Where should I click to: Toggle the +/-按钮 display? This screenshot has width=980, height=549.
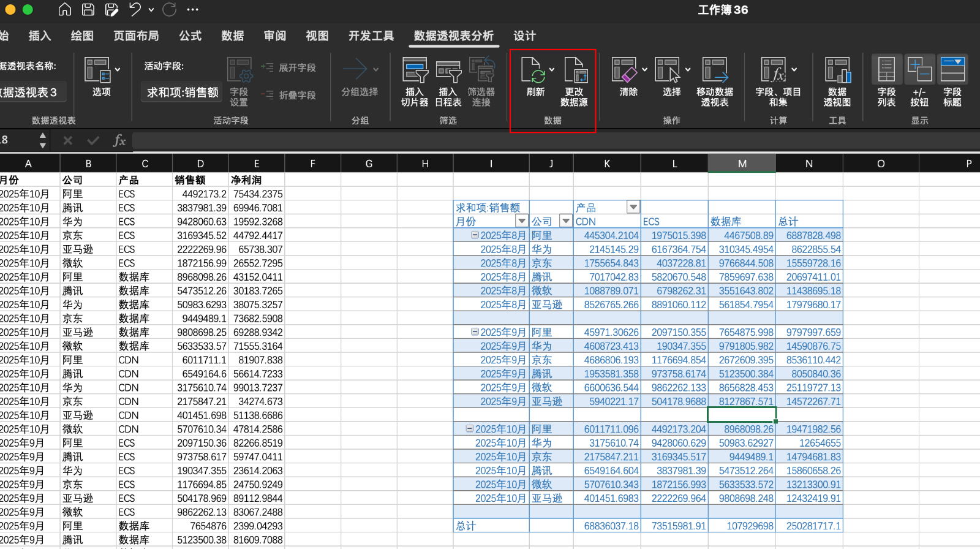point(919,81)
